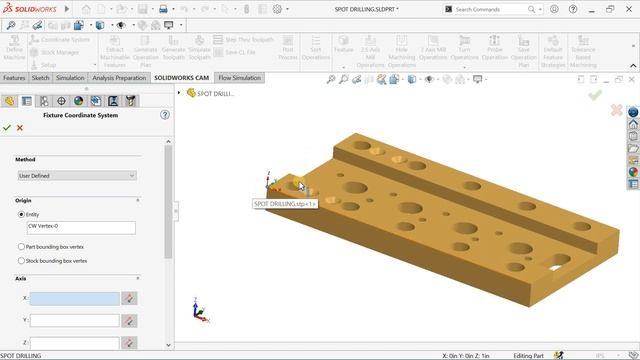The image size is (640, 360).
Task: Switch to the Features tab
Action: click(x=14, y=78)
